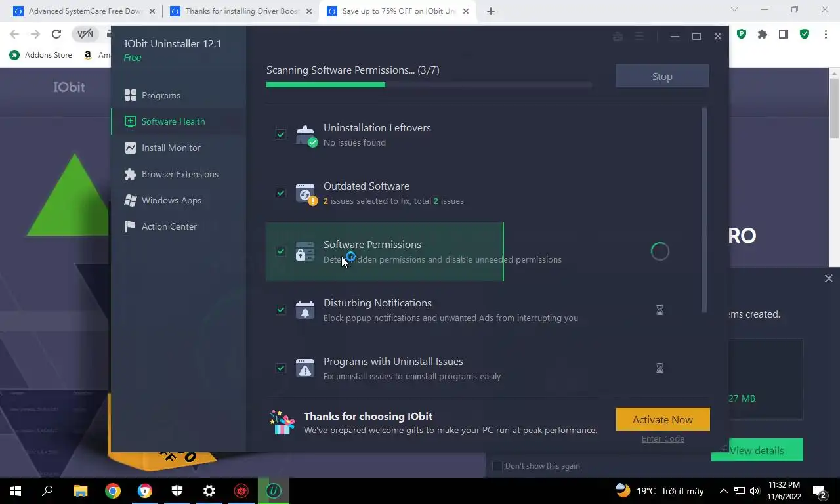This screenshot has width=840, height=504.
Task: Click the hourglass beside Programs with Uninstall Issues
Action: point(660,368)
